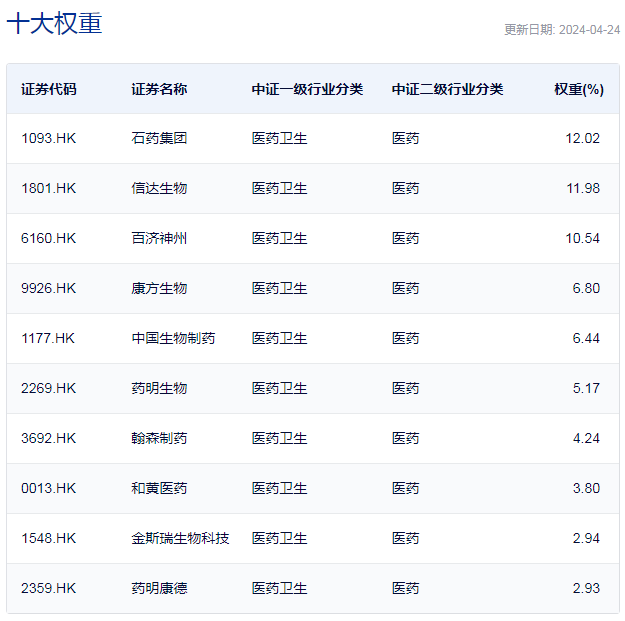
Task: Click weight value 12.02
Action: (582, 138)
